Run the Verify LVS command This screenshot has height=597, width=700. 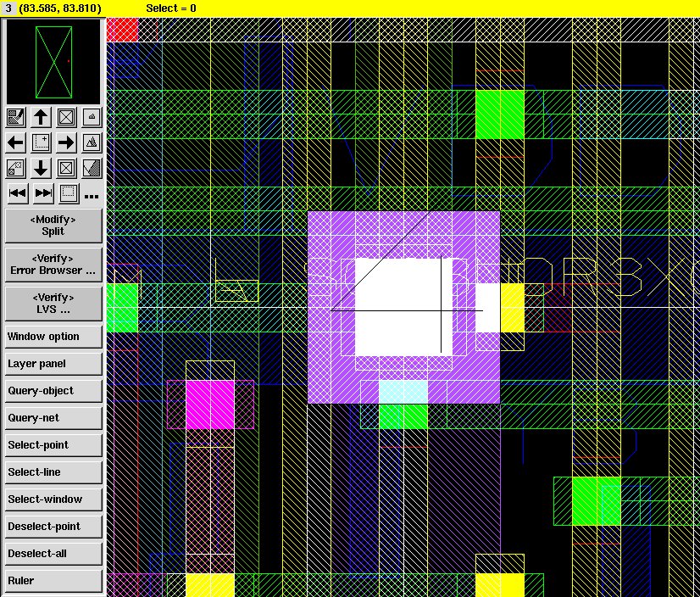tap(53, 304)
